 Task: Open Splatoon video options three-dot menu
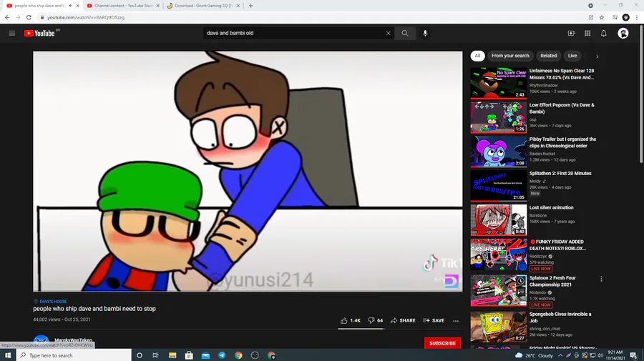pyautogui.click(x=601, y=279)
